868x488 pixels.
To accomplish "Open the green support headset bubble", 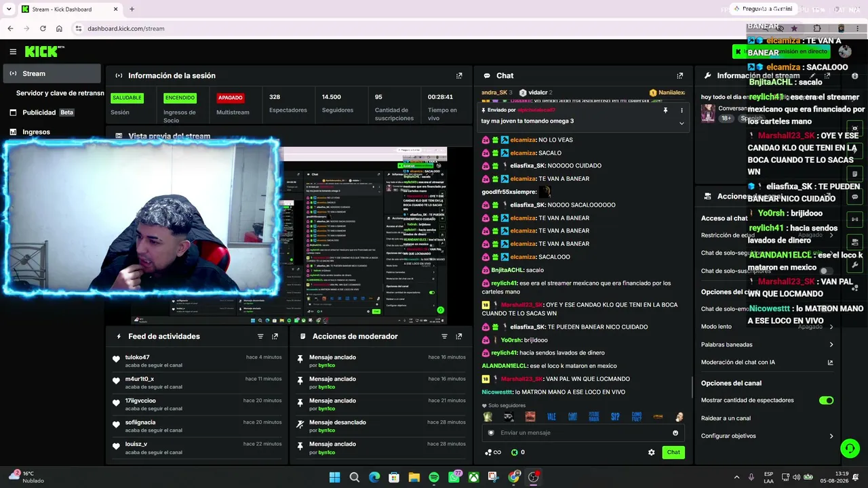I will pyautogui.click(x=850, y=449).
